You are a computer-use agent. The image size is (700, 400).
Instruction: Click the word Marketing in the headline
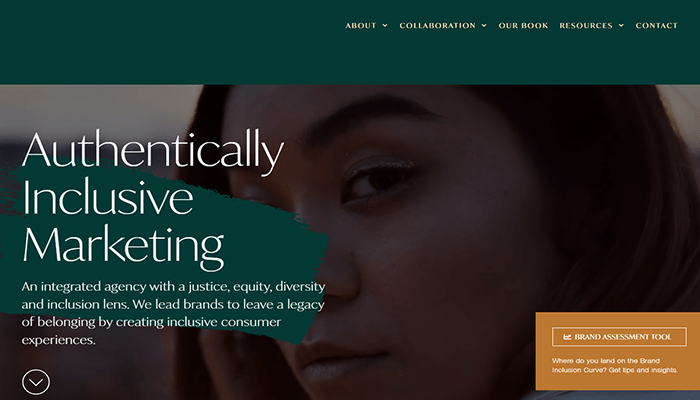pyautogui.click(x=123, y=248)
